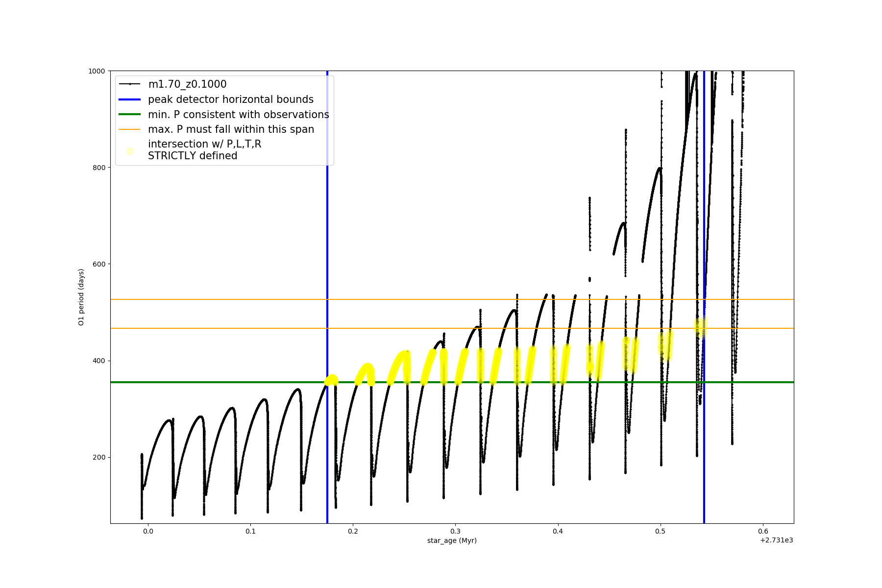Click 'peak detector horizontal bounds' legend text
Viewport: 882px width, 588px height.
coord(231,99)
